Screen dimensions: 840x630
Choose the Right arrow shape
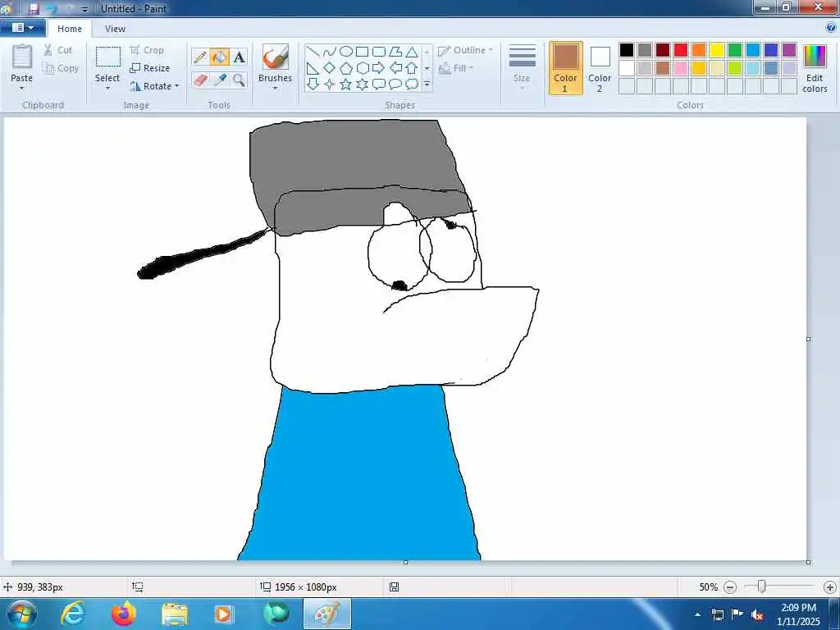coord(379,68)
